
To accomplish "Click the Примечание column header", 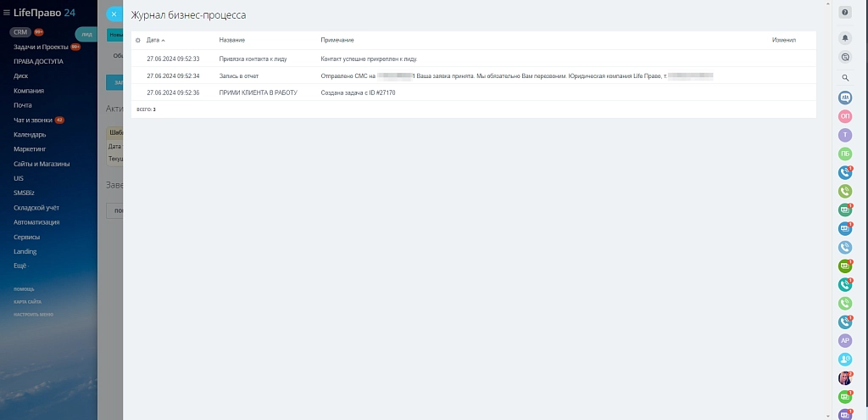I will click(337, 41).
